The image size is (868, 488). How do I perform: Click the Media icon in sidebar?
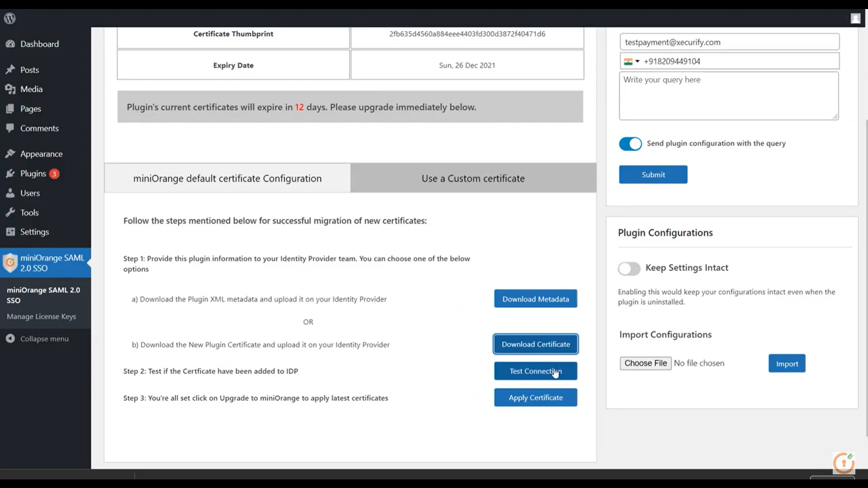[10, 89]
